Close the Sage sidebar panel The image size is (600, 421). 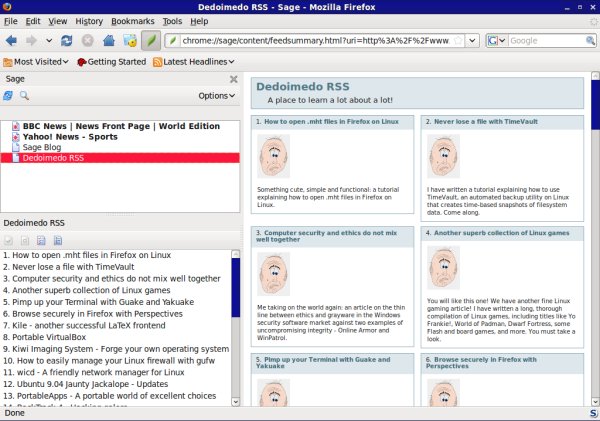tap(233, 78)
